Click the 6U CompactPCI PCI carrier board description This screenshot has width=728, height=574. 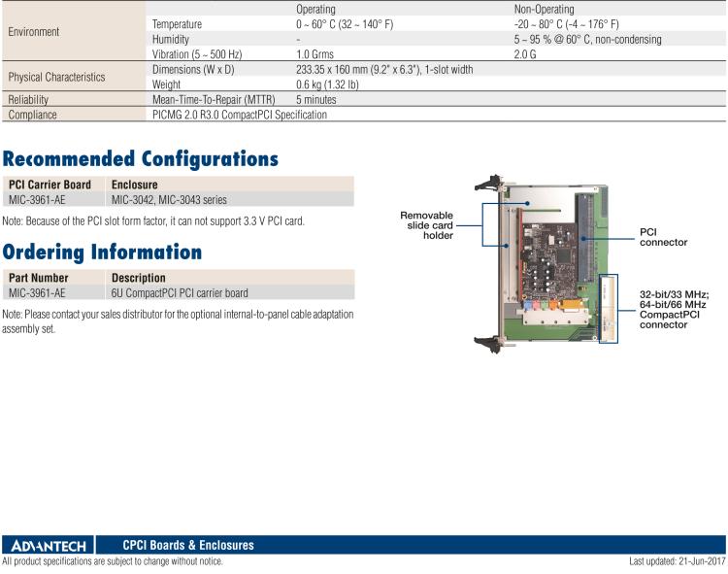point(180,292)
